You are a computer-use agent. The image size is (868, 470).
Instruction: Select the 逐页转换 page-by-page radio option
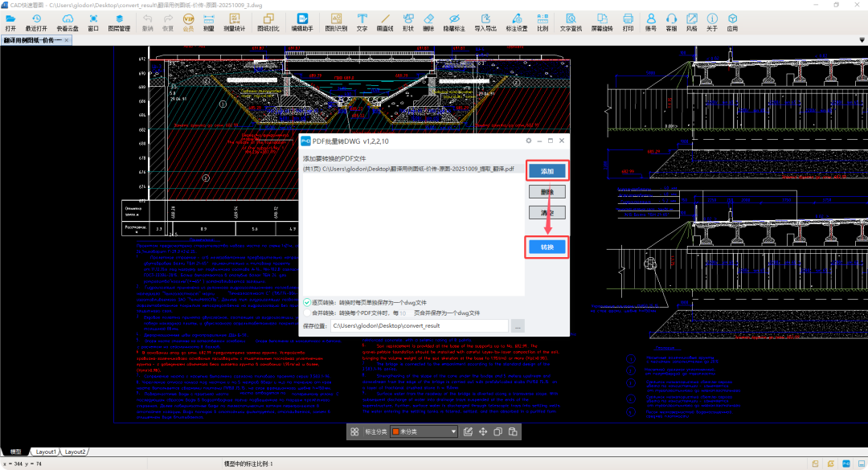[308, 302]
